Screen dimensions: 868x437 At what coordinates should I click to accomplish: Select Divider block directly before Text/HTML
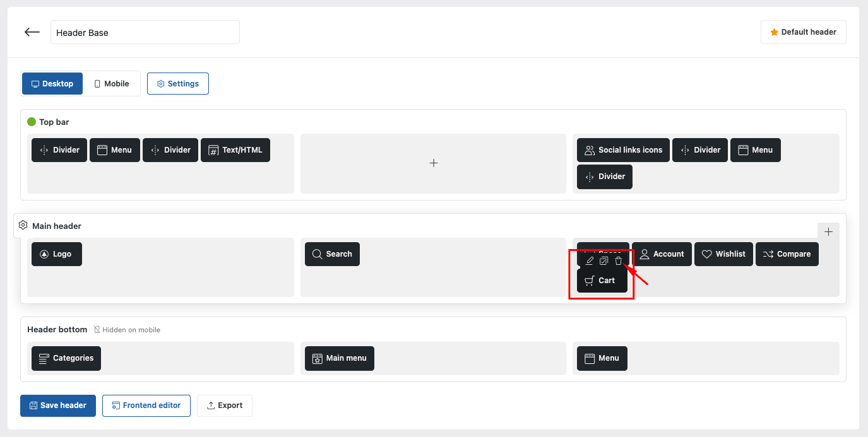(x=170, y=150)
